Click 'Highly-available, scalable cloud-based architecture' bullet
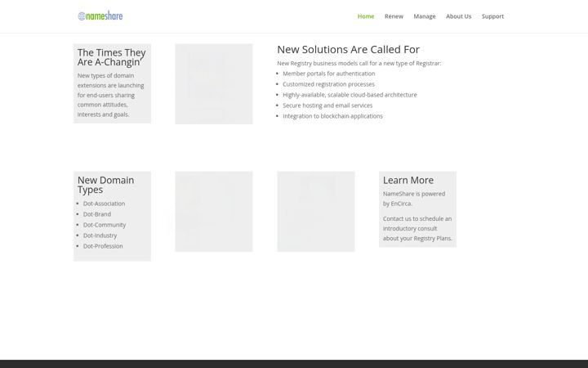Screen dimensions: 588x368 tap(350, 95)
